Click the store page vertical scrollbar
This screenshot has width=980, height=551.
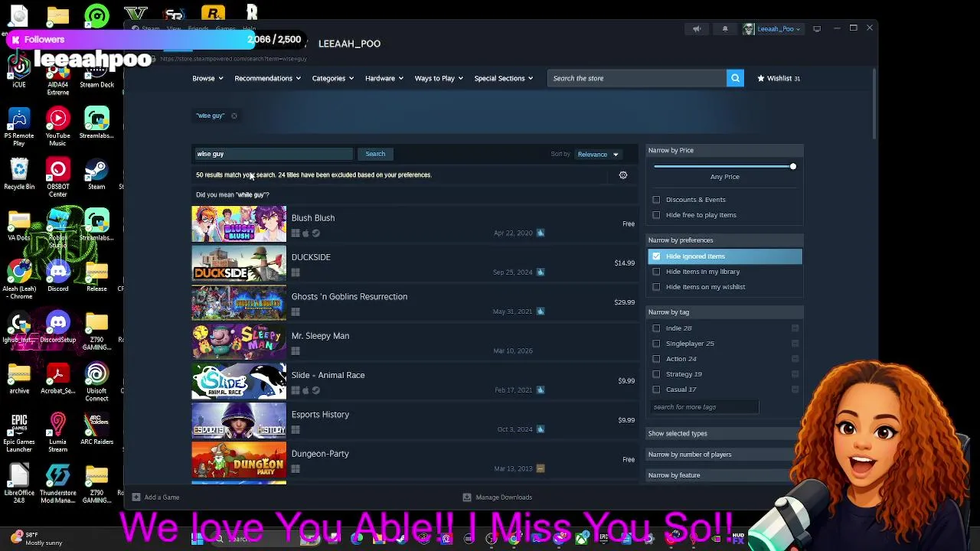[x=874, y=103]
